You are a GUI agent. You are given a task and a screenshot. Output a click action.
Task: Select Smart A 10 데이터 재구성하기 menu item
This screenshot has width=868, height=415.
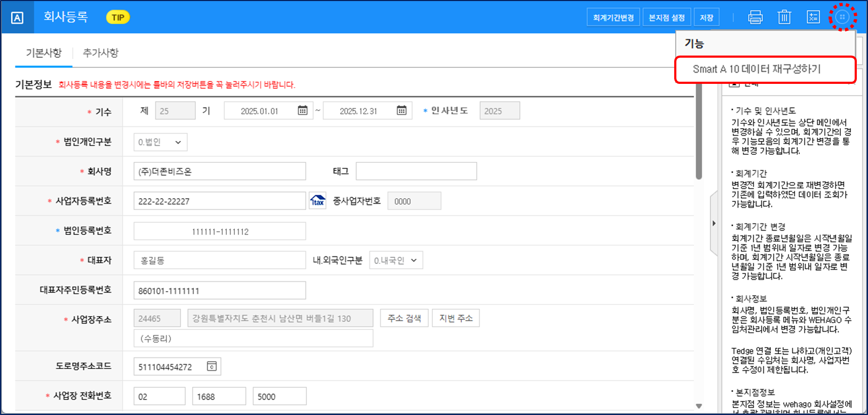point(765,69)
